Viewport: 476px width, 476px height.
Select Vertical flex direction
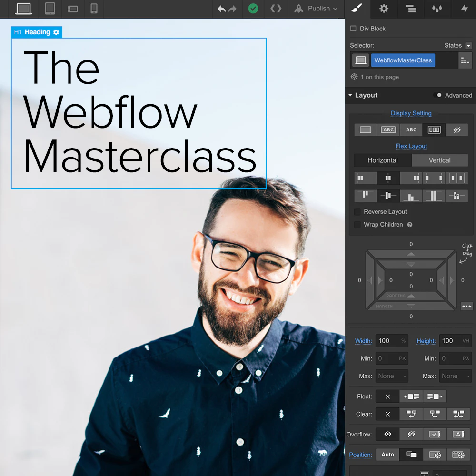click(439, 160)
